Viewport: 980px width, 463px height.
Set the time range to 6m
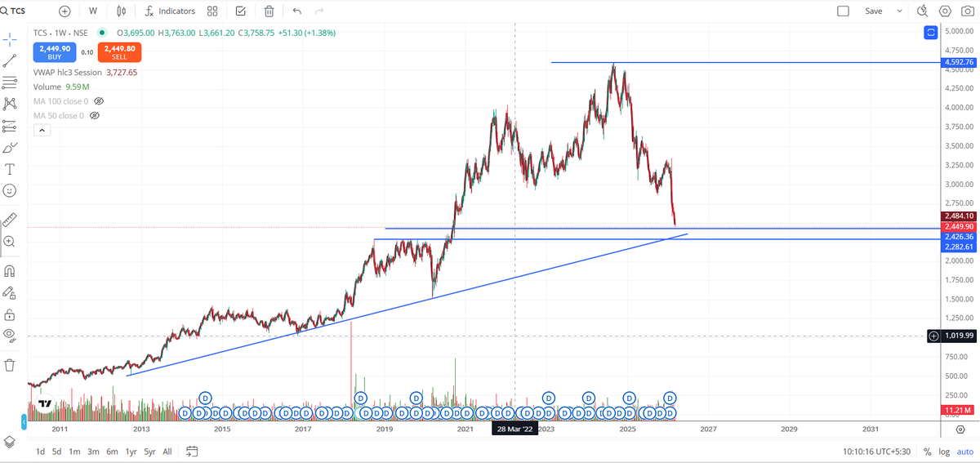(x=112, y=451)
